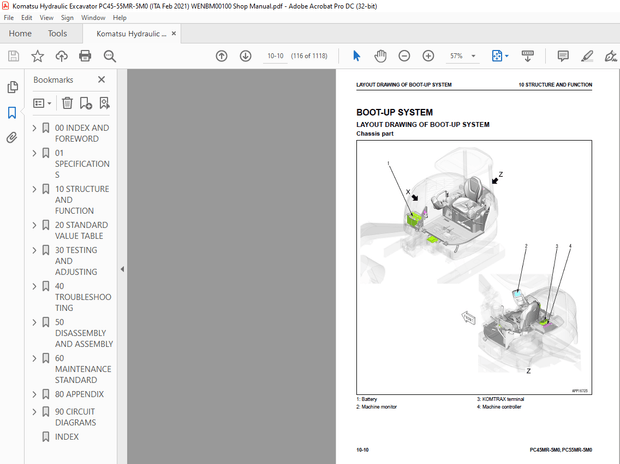Expand the 01 SPECIFICATIONS bookmark

click(x=34, y=153)
